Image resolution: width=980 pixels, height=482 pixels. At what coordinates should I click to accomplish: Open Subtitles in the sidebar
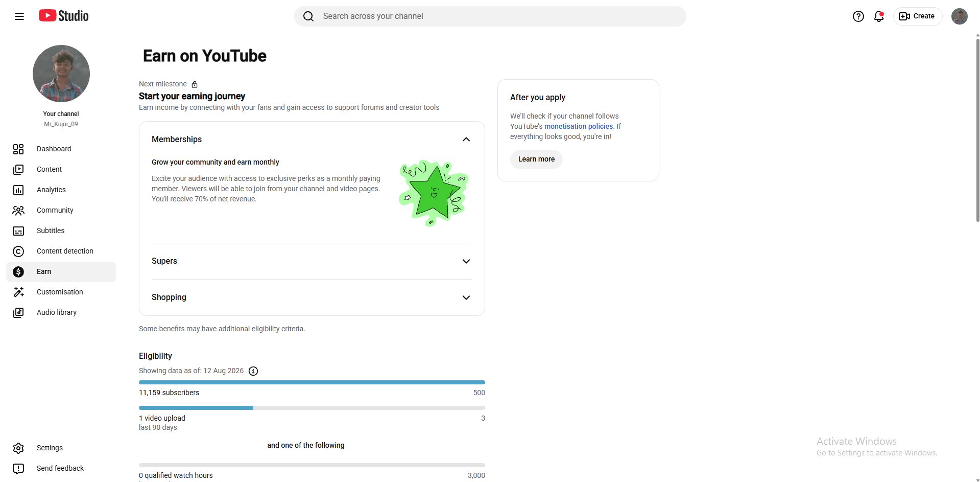(61, 231)
